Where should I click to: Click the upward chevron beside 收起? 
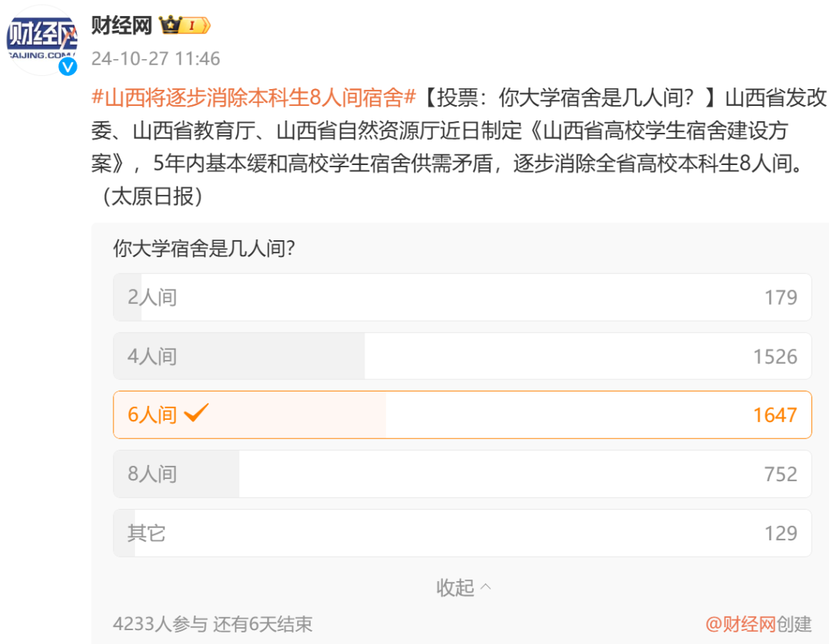pos(485,587)
